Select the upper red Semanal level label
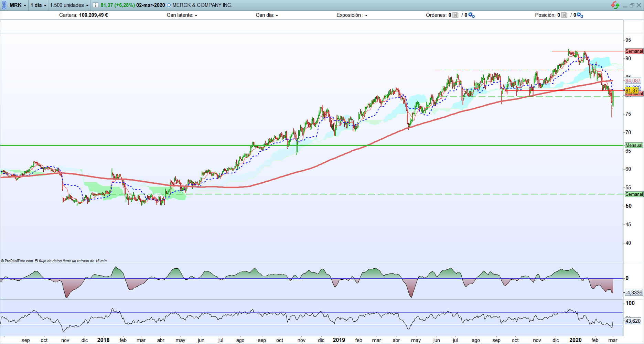 point(634,51)
